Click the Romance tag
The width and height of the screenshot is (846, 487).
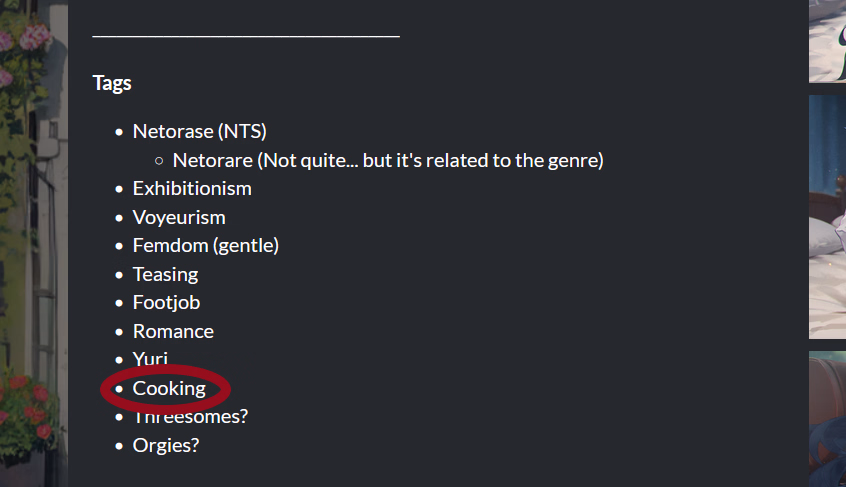(x=173, y=331)
